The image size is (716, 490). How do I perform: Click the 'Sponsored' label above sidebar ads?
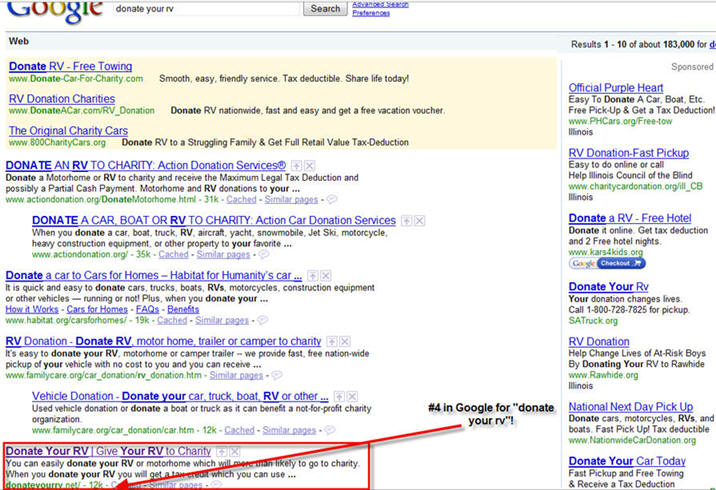[x=692, y=67]
